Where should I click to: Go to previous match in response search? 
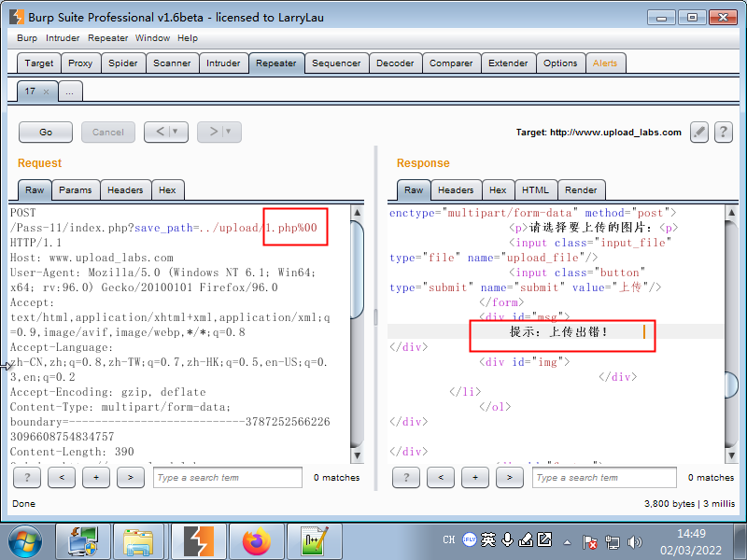pos(441,477)
